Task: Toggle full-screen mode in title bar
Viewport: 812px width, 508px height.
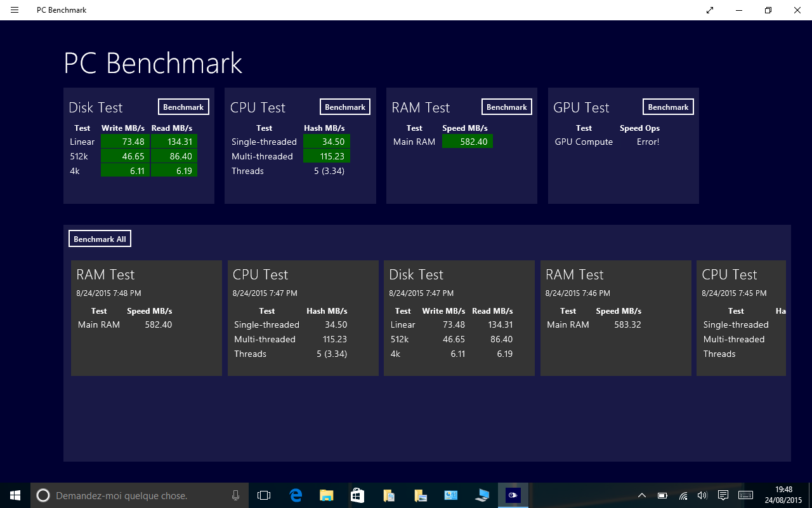Action: tap(710, 10)
